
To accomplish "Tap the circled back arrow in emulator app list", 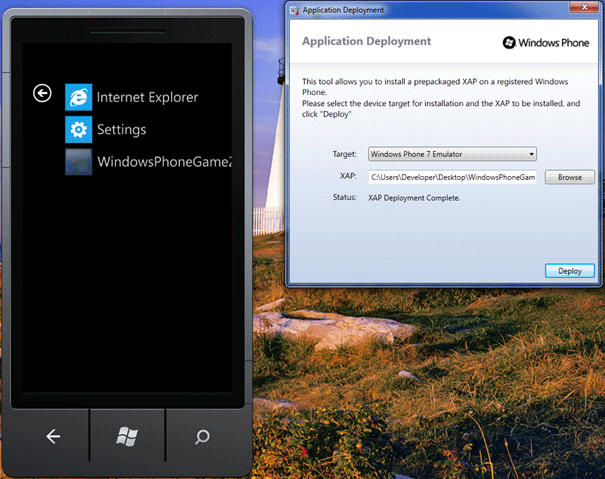I will click(x=42, y=93).
